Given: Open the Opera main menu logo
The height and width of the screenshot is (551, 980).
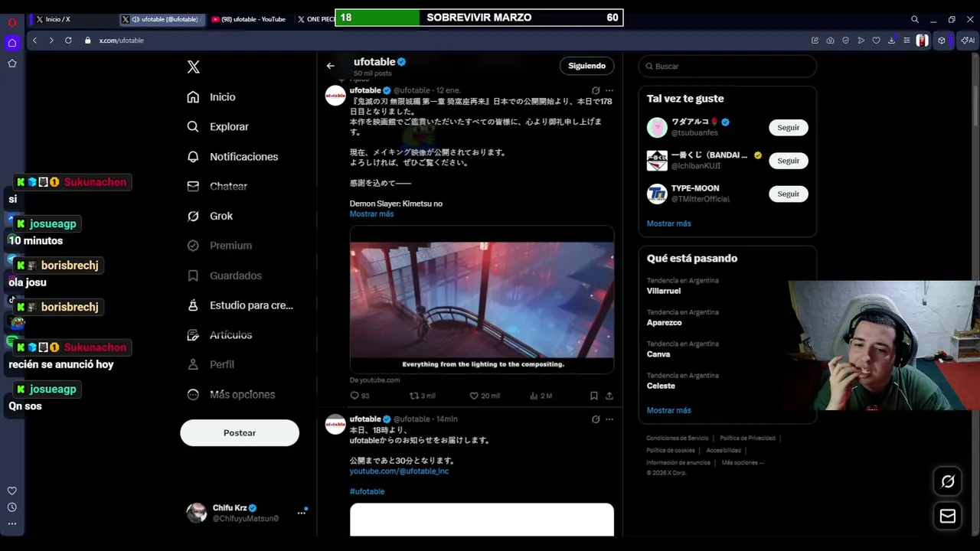Looking at the screenshot, I should coord(12,21).
